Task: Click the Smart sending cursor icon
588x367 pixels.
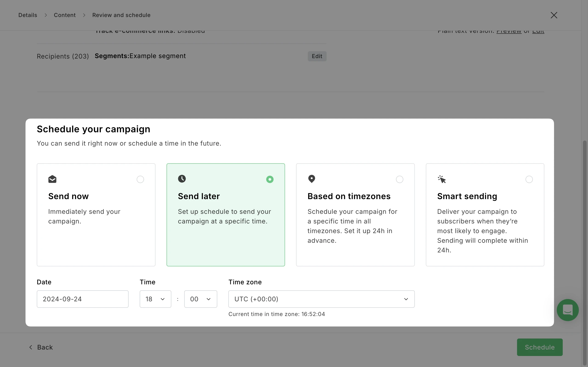Action: [442, 179]
